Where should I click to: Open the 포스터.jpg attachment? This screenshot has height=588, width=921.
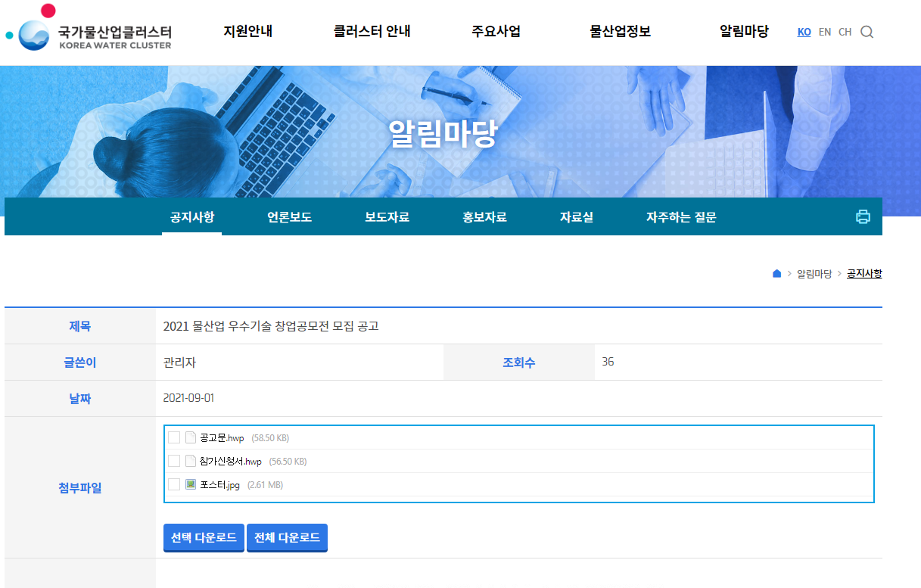pyautogui.click(x=219, y=485)
